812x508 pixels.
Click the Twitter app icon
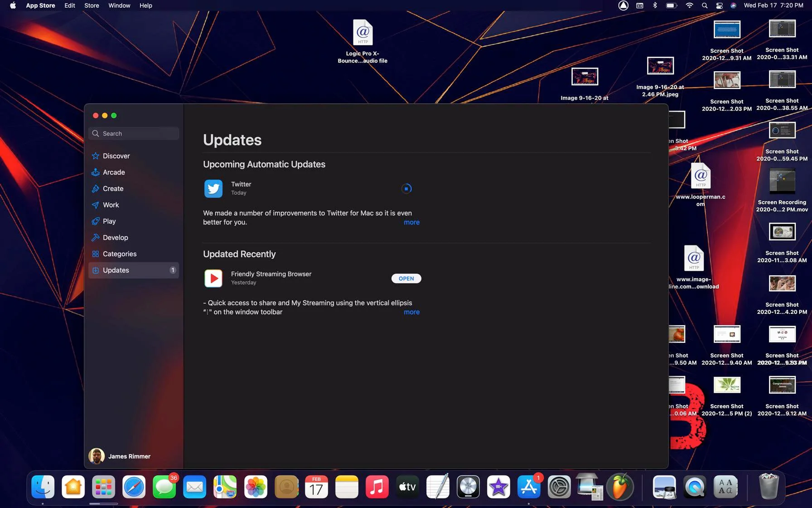pyautogui.click(x=213, y=189)
